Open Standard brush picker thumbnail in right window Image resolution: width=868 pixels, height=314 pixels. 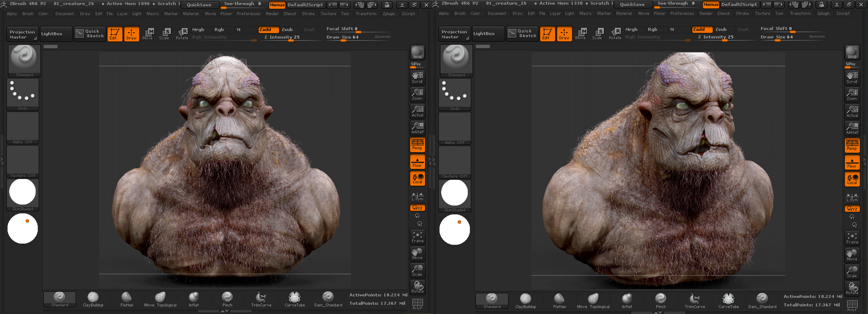pos(456,61)
